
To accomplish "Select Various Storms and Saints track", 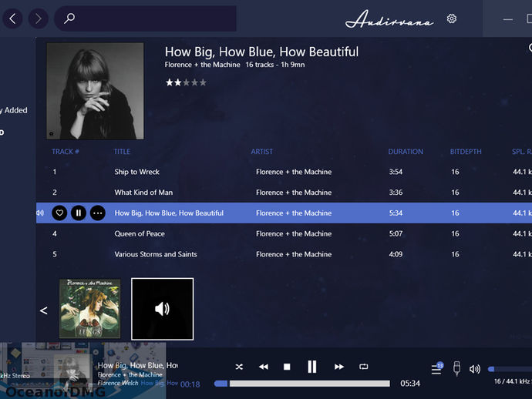I will click(156, 254).
